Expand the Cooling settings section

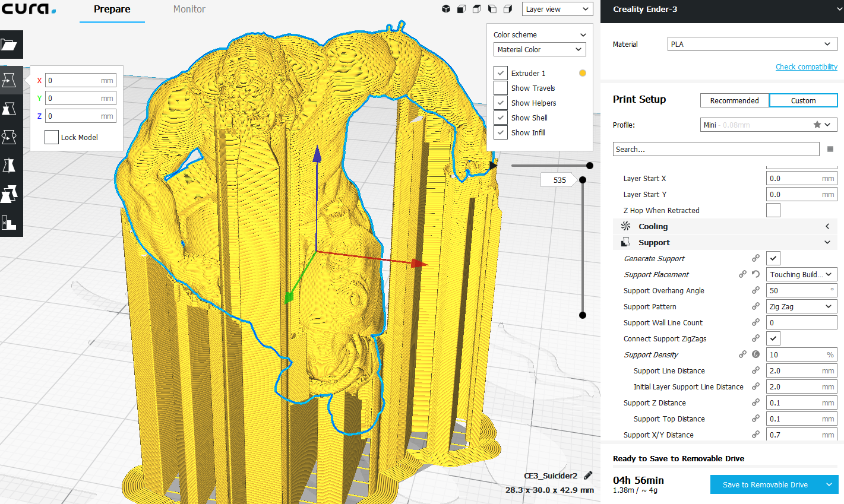click(725, 226)
